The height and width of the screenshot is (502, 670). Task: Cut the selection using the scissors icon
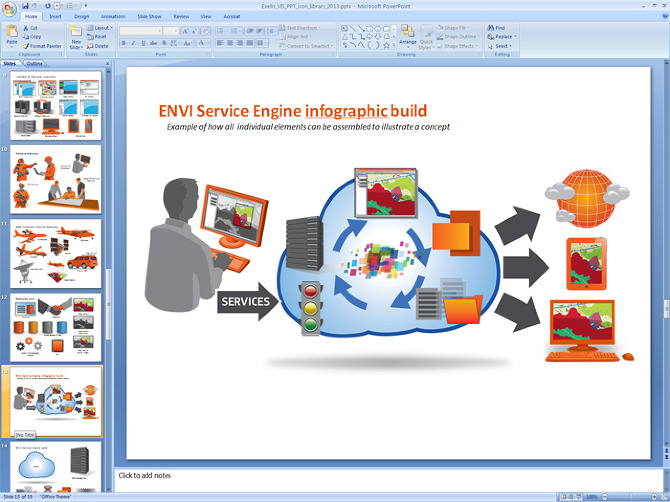30,28
